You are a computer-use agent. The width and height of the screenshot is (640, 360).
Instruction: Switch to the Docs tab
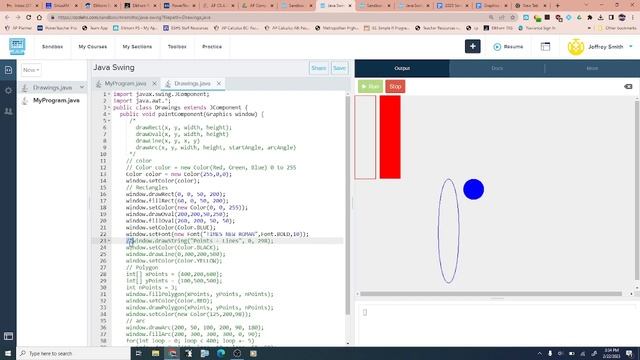coord(497,69)
